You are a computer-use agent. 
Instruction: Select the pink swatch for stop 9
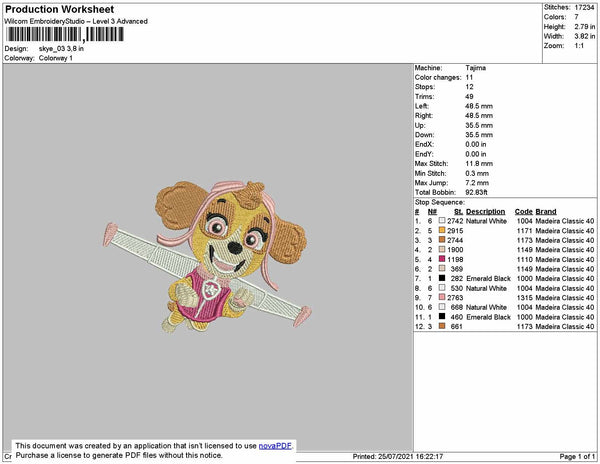(442, 297)
